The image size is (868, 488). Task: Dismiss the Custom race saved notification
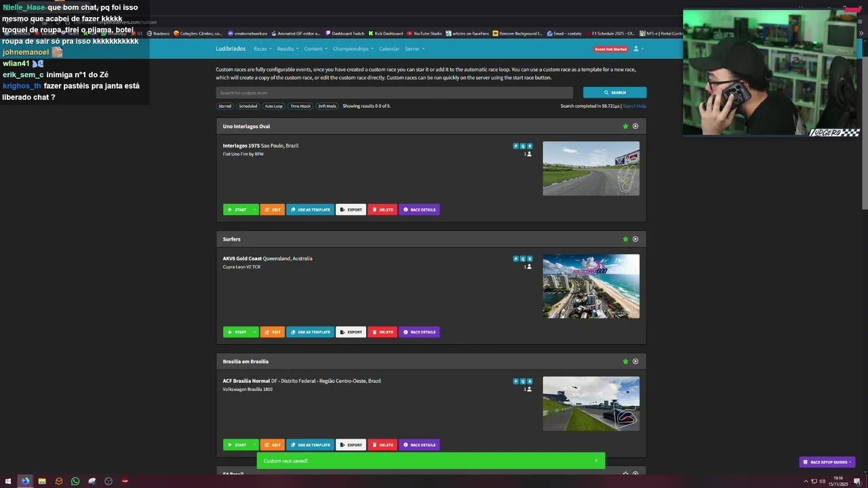tap(596, 461)
